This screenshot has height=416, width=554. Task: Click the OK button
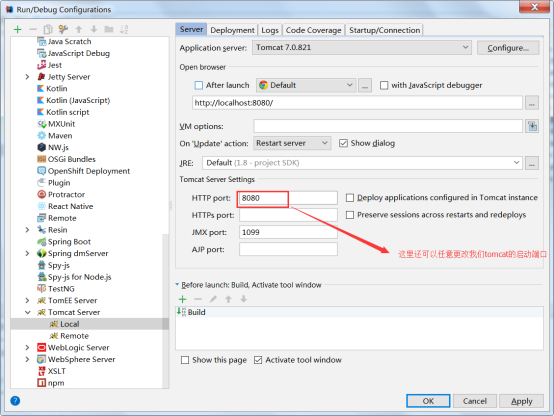point(428,401)
